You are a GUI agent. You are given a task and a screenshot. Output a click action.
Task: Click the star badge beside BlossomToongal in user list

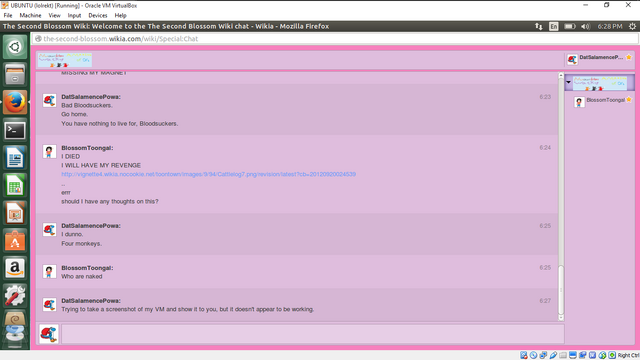pos(629,99)
